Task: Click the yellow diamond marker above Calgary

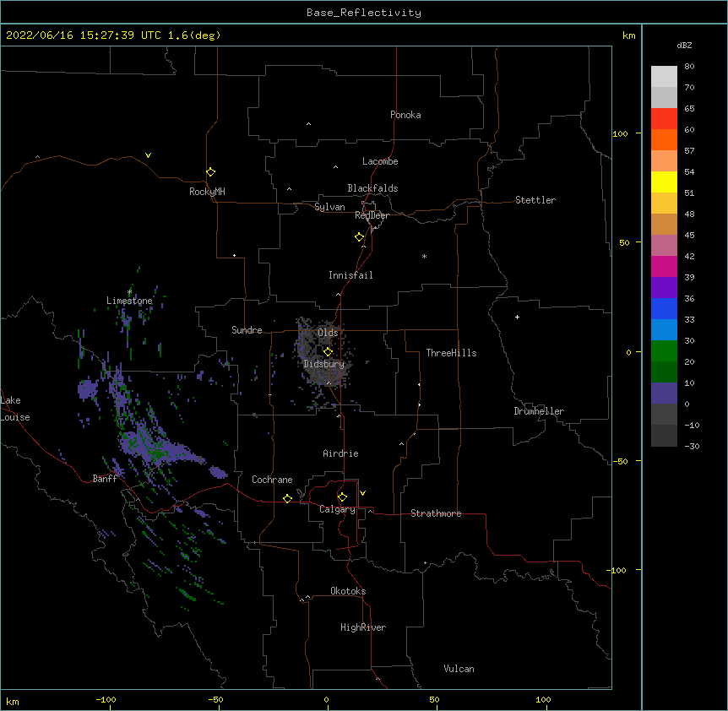Action: point(342,497)
